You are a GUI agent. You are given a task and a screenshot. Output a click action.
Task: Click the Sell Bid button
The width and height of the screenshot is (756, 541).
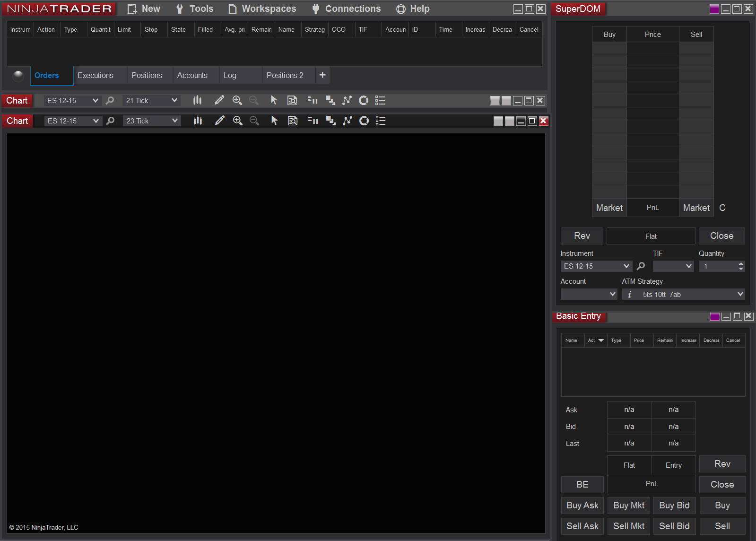(674, 526)
